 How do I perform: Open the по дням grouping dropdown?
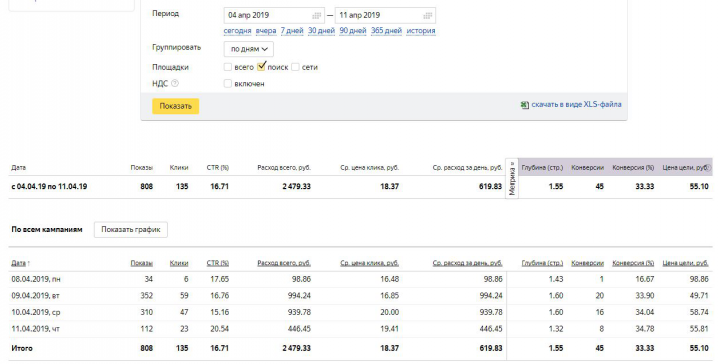249,49
